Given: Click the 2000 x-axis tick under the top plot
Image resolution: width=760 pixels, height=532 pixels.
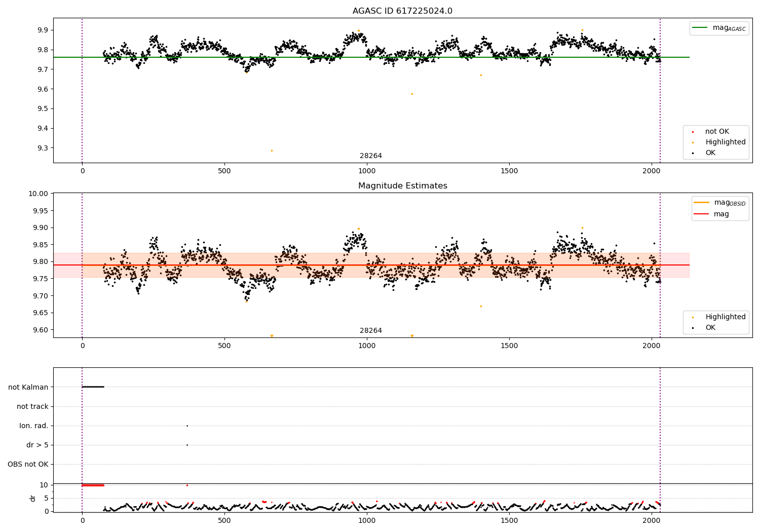Looking at the screenshot, I should 652,171.
